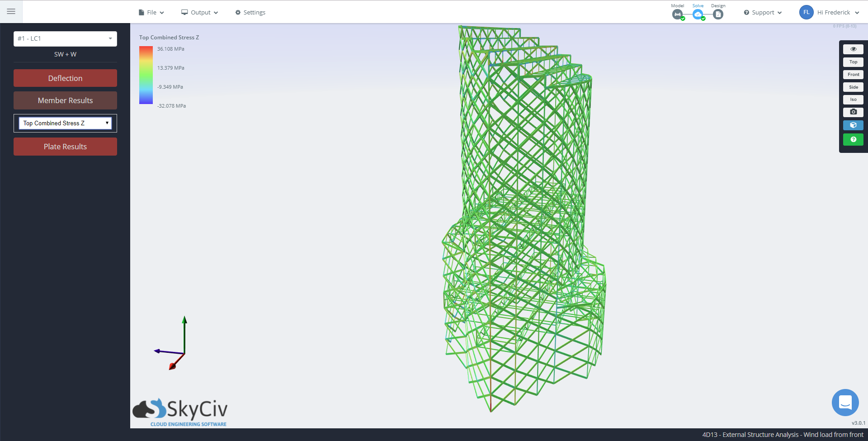Click the green help question icon
This screenshot has width=868, height=441.
pyautogui.click(x=853, y=140)
